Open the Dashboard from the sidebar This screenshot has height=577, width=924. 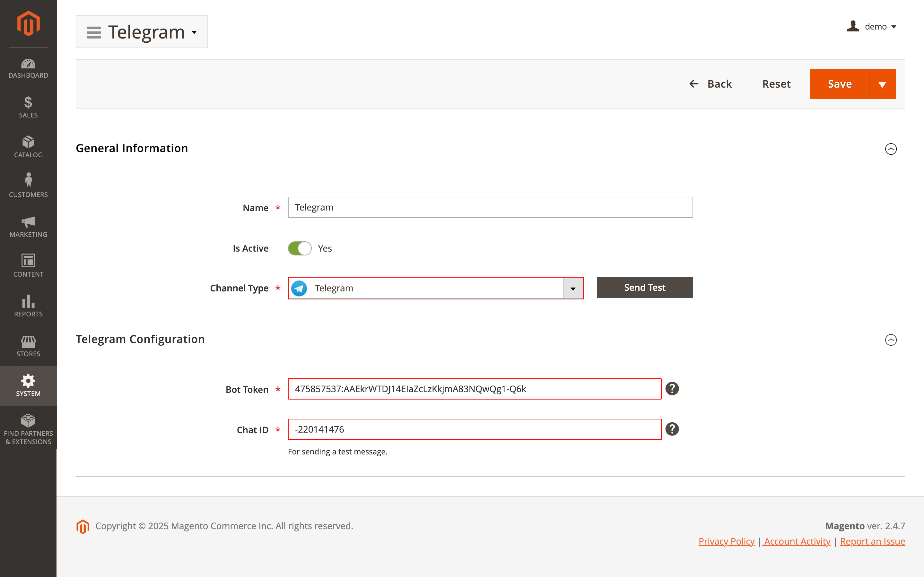28,69
